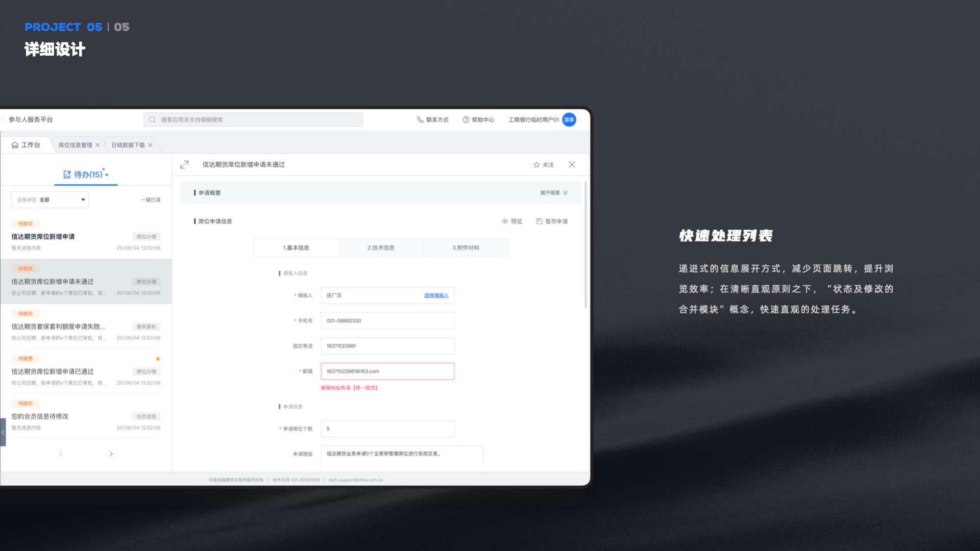Click the 邮箱 email input field
Viewport: 980px width, 551px height.
point(387,371)
